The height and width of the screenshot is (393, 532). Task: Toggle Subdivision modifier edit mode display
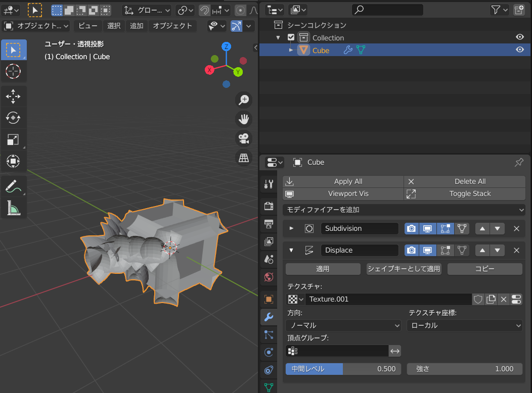tap(445, 229)
